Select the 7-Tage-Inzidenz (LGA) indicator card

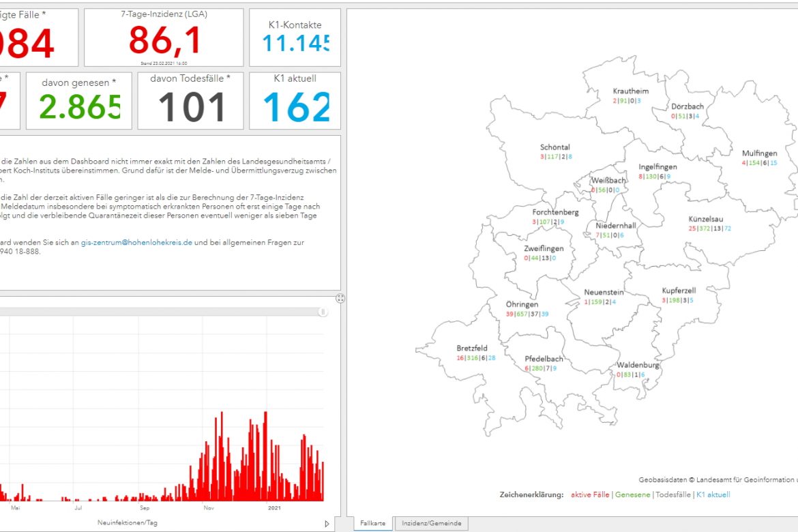pos(163,38)
